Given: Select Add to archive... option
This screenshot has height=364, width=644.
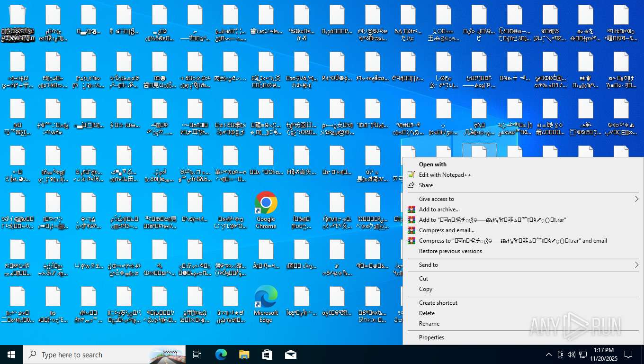Looking at the screenshot, I should click(523, 209).
